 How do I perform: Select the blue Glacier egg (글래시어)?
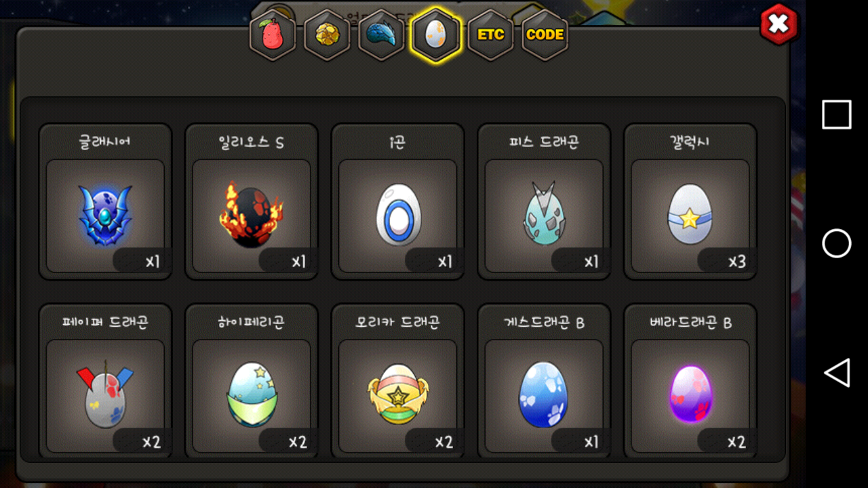coord(105,201)
